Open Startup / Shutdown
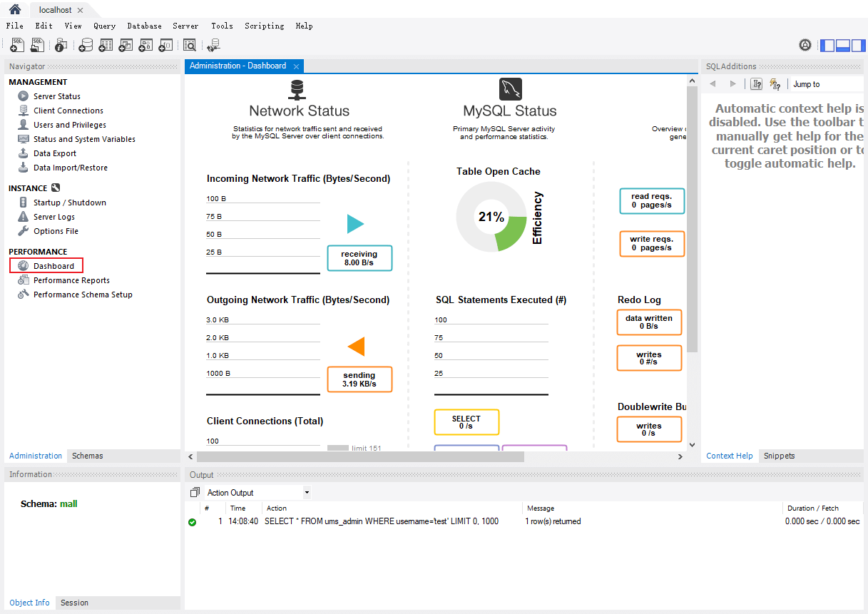This screenshot has height=614, width=868. [x=70, y=203]
